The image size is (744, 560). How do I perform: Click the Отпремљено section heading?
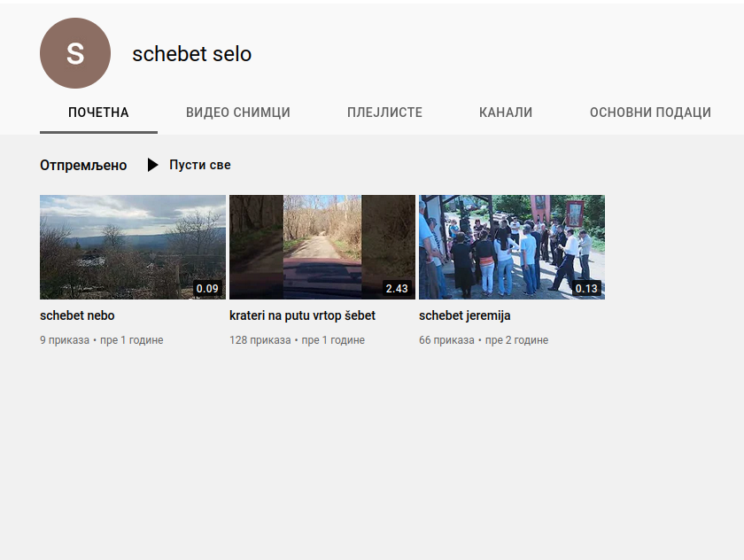click(x=83, y=165)
